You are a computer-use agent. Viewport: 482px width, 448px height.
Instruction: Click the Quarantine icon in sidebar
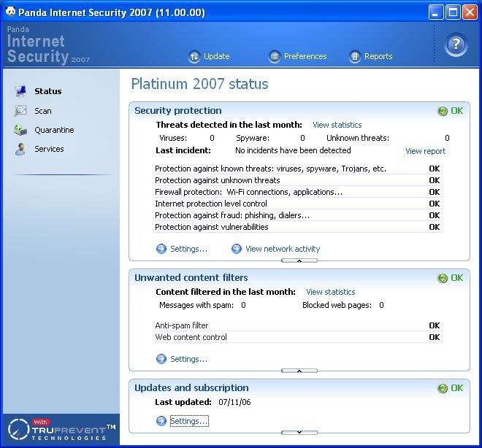click(20, 130)
